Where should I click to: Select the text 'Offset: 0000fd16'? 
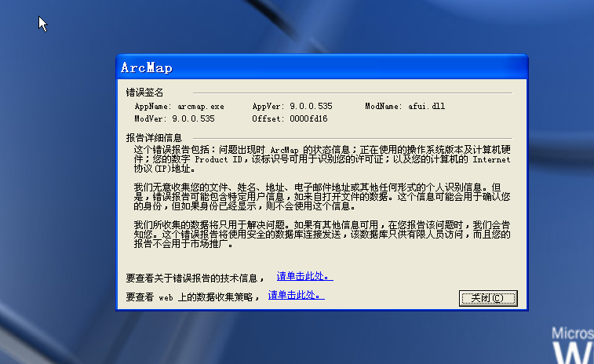coord(290,119)
